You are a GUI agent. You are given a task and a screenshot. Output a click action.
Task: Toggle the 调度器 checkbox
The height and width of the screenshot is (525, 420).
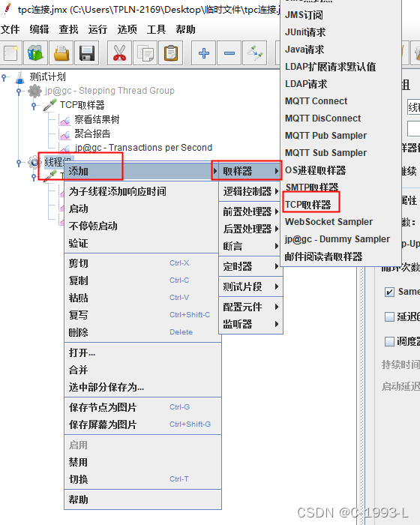coord(389,341)
